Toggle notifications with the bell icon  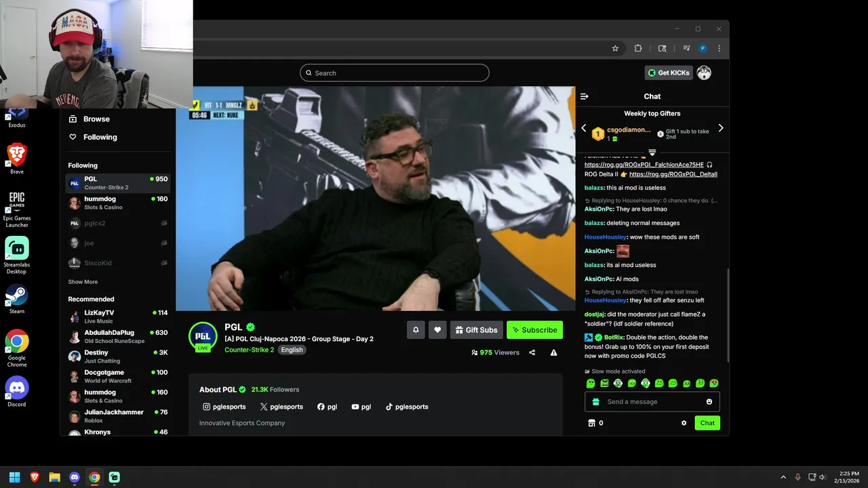pyautogui.click(x=416, y=330)
